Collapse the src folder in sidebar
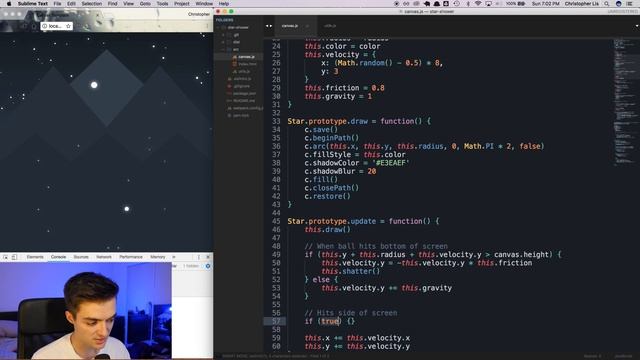640x360 pixels. click(x=224, y=49)
